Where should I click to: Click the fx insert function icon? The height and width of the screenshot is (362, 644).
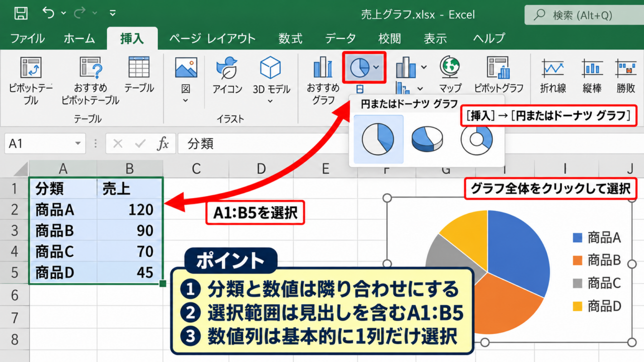163,144
